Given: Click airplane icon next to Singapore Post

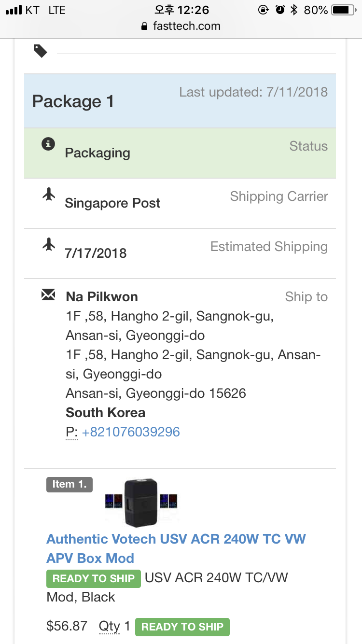Looking at the screenshot, I should point(48,195).
